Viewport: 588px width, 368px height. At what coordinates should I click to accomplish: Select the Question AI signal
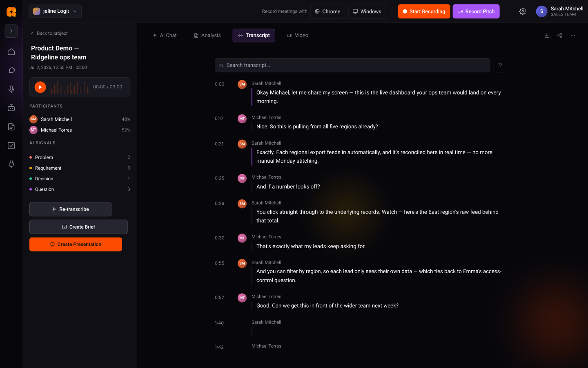(80, 189)
